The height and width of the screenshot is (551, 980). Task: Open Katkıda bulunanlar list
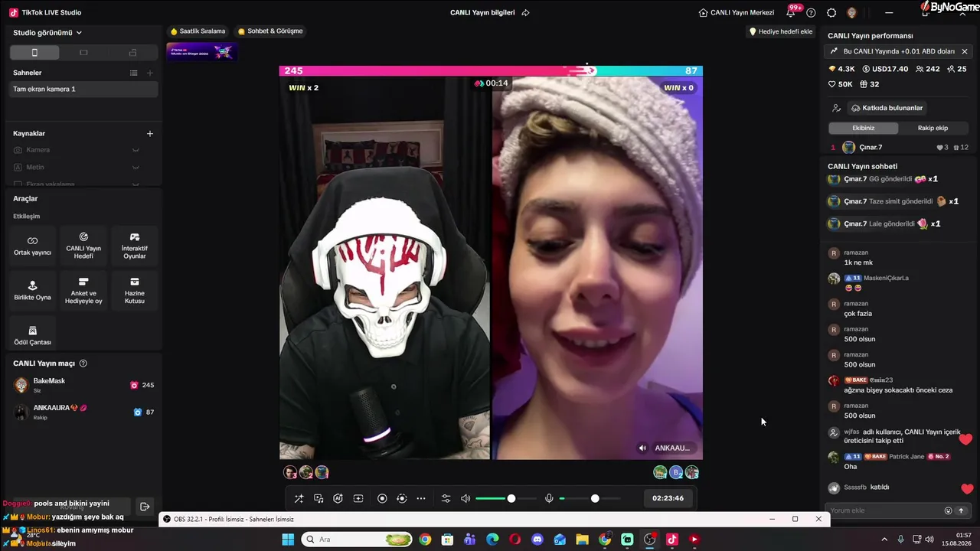[887, 108]
